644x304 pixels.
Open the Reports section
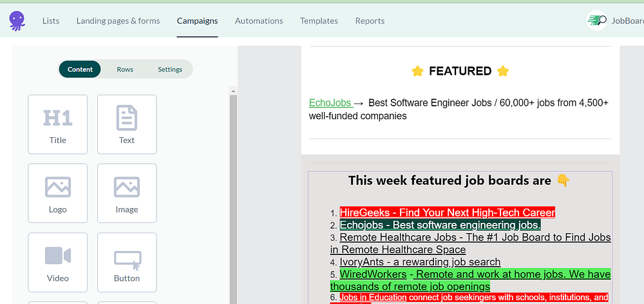click(370, 21)
